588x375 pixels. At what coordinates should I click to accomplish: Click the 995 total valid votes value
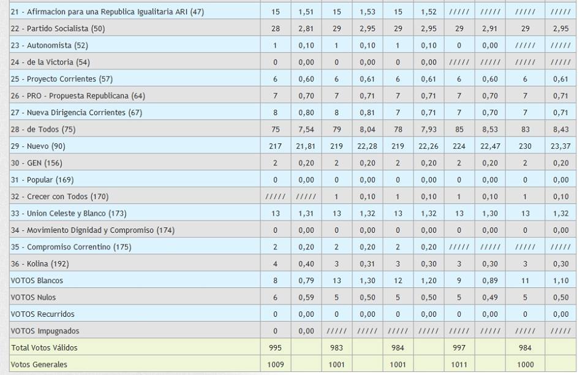click(x=275, y=347)
